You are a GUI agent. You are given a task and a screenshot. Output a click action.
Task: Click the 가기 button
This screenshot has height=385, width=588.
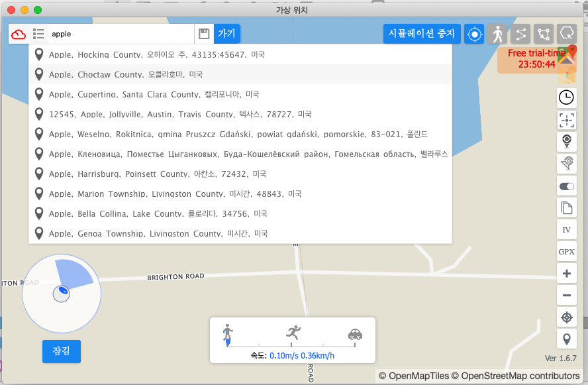226,34
